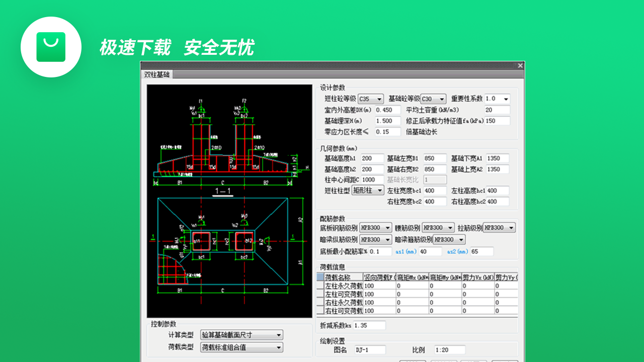The width and height of the screenshot is (644, 362).
Task: Edit the 图名 field containing DJ-1
Action: (369, 349)
